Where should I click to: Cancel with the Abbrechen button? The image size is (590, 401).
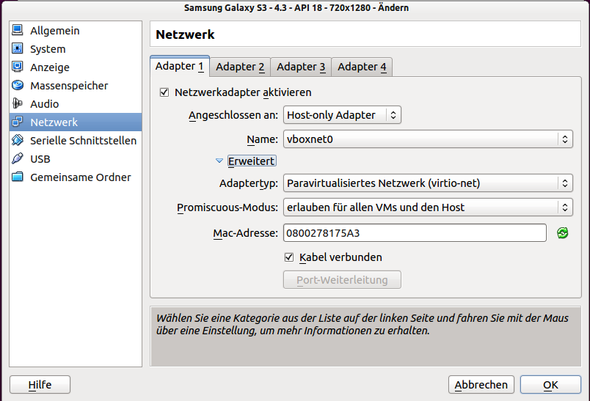481,385
